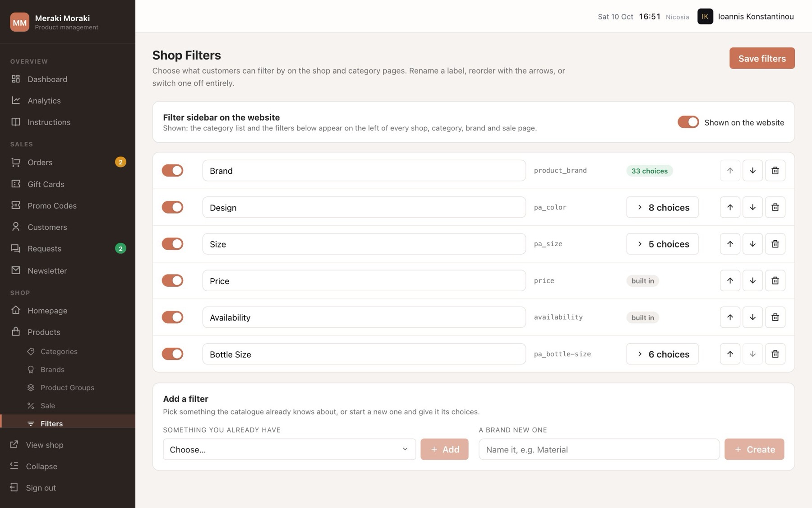Viewport: 812px width, 508px height.
Task: Delete the Price filter
Action: 775,280
